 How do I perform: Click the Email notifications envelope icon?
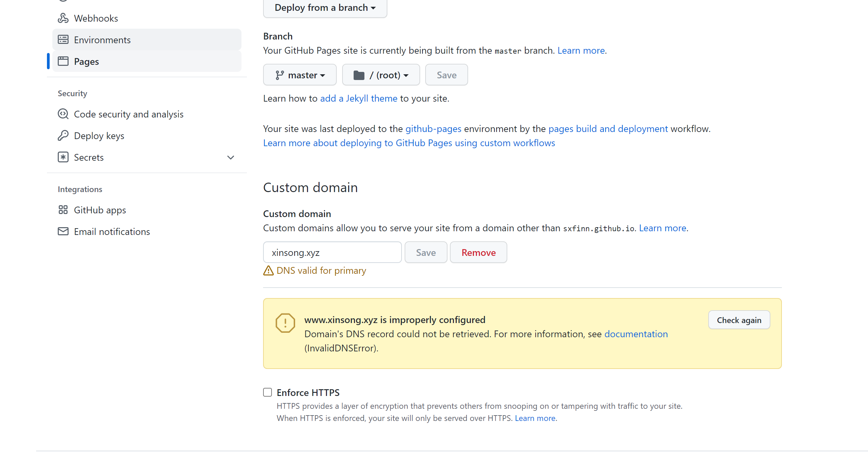click(63, 232)
